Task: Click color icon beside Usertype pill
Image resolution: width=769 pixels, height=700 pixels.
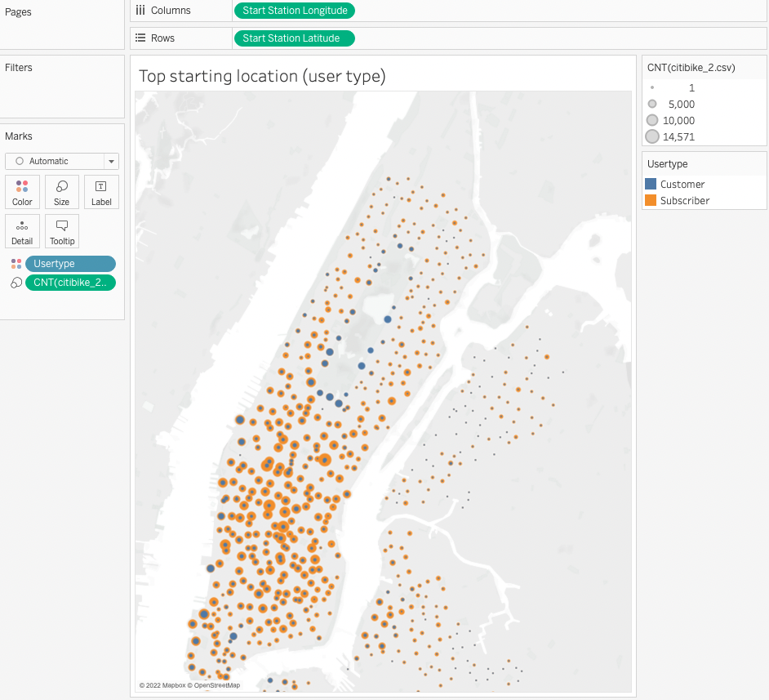Action: [16, 264]
